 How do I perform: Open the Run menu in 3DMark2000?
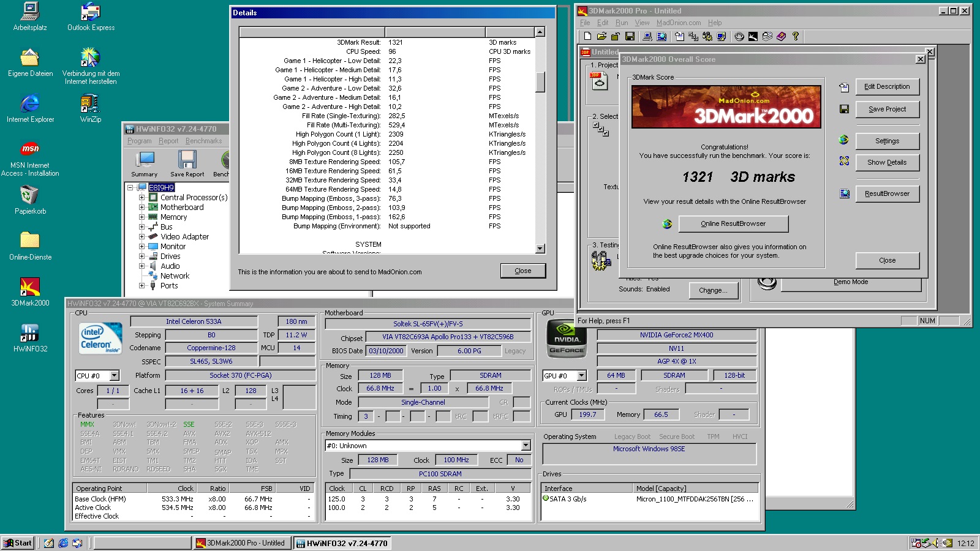622,22
